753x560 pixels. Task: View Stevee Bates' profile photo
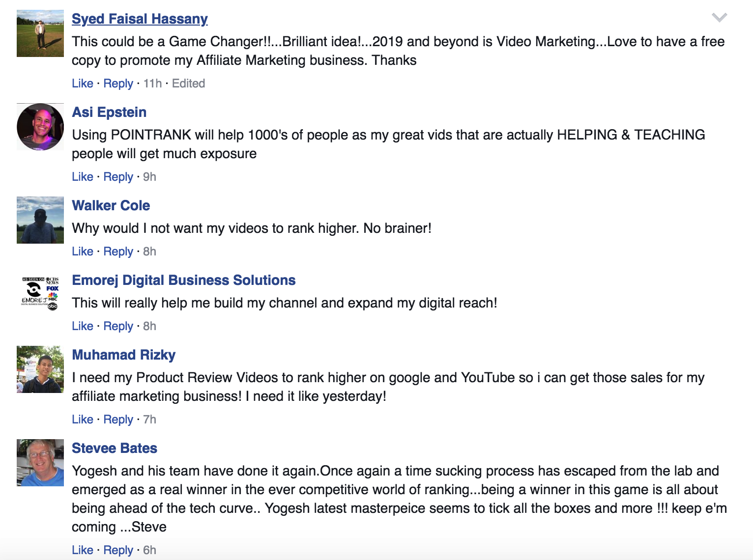40,463
